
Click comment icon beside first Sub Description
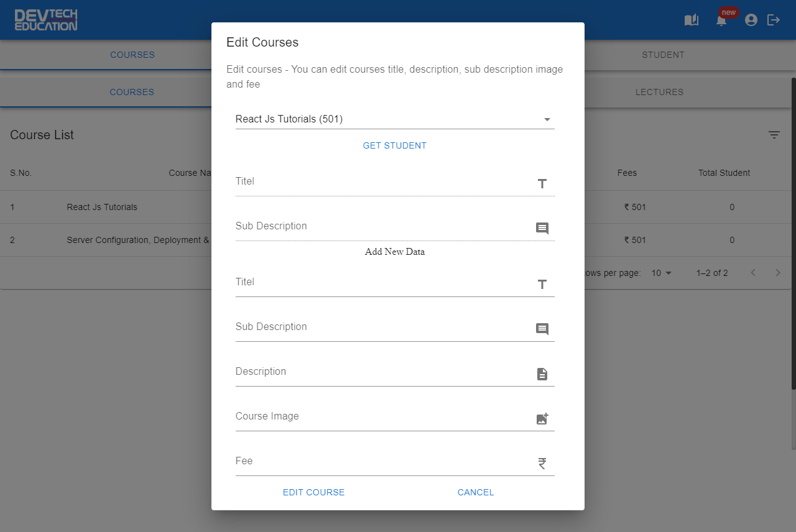point(542,228)
